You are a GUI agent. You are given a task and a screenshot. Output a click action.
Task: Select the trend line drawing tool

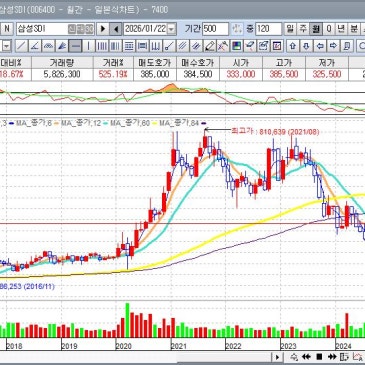pos(21,46)
